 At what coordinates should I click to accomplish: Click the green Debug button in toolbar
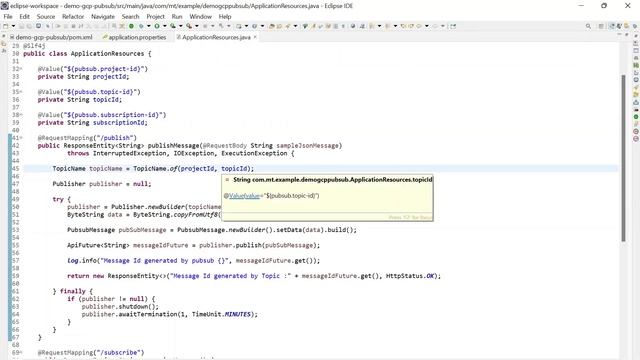(131, 26)
